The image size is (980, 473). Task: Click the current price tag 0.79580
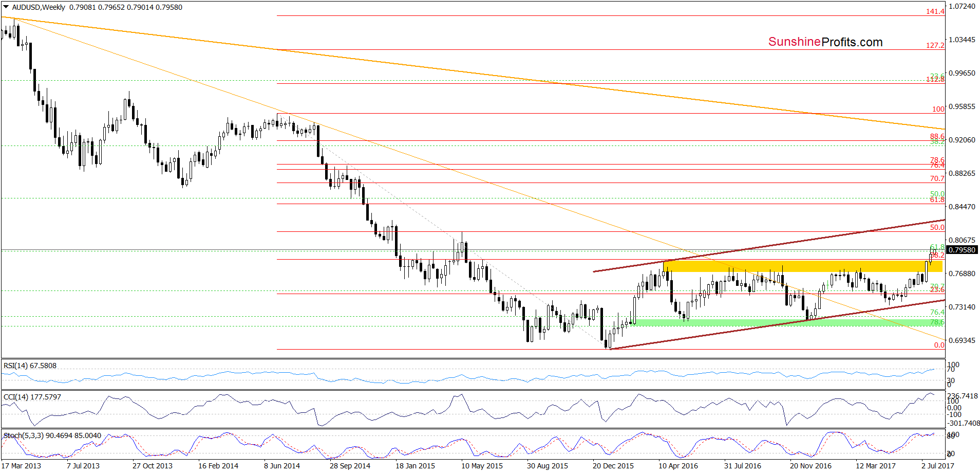(x=962, y=250)
